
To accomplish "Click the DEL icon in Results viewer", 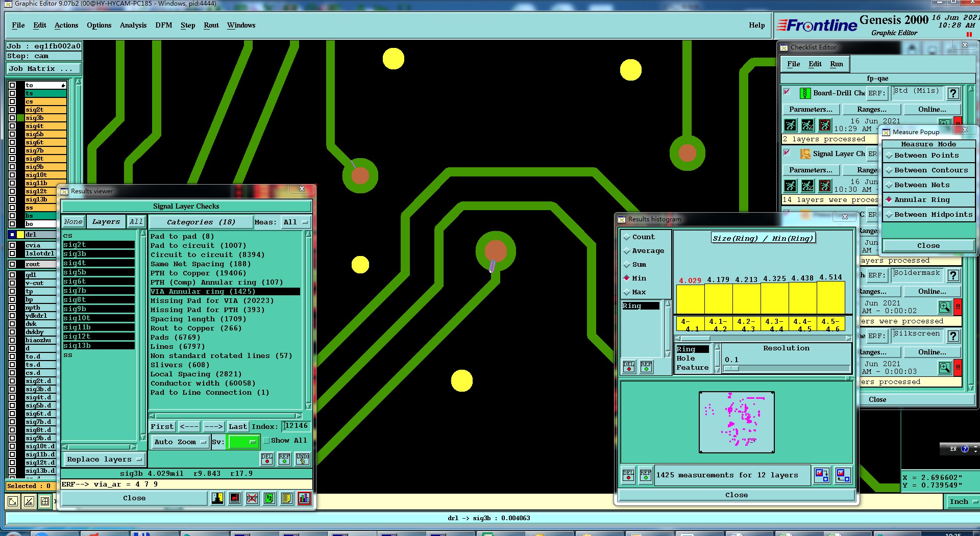I will coord(267,459).
